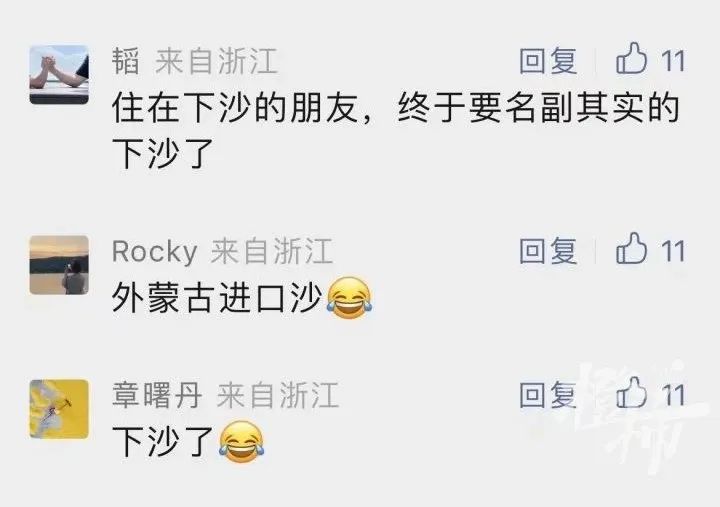
Task: Click 回复 beside 章曙丹's comment
Action: pos(548,394)
